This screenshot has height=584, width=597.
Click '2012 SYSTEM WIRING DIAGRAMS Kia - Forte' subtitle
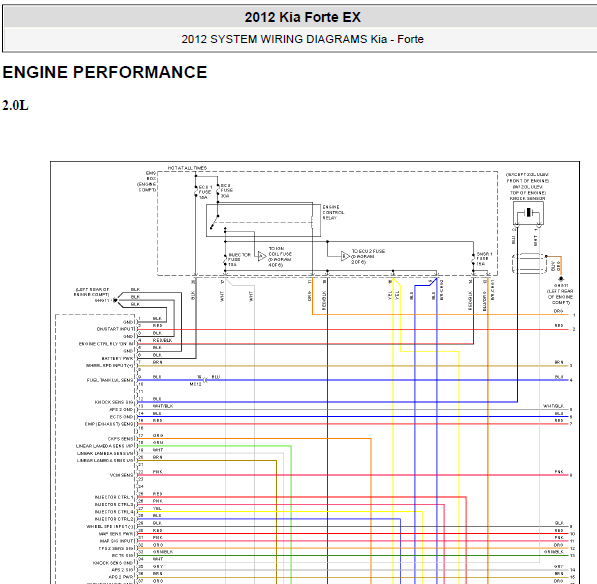pos(302,39)
